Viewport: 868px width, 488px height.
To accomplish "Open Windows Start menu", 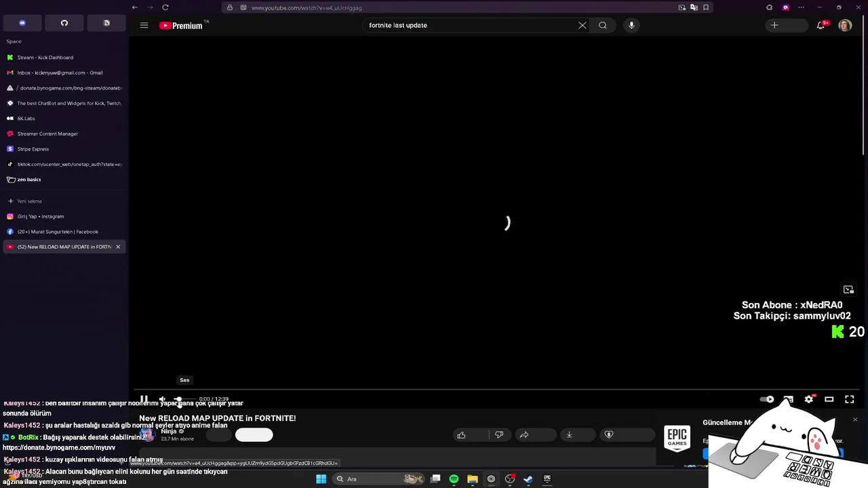I will [x=321, y=479].
